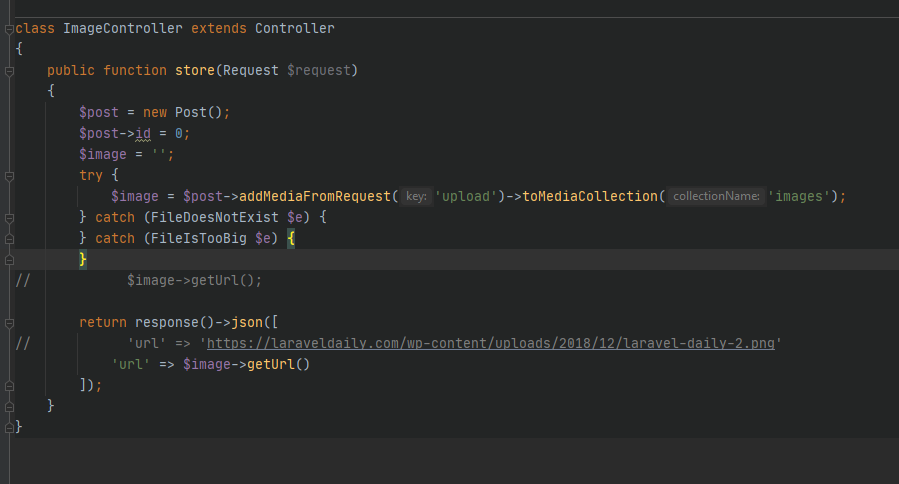The width and height of the screenshot is (899, 484).
Task: Click 'getUrl()' in the uncommented url line
Action: point(279,364)
